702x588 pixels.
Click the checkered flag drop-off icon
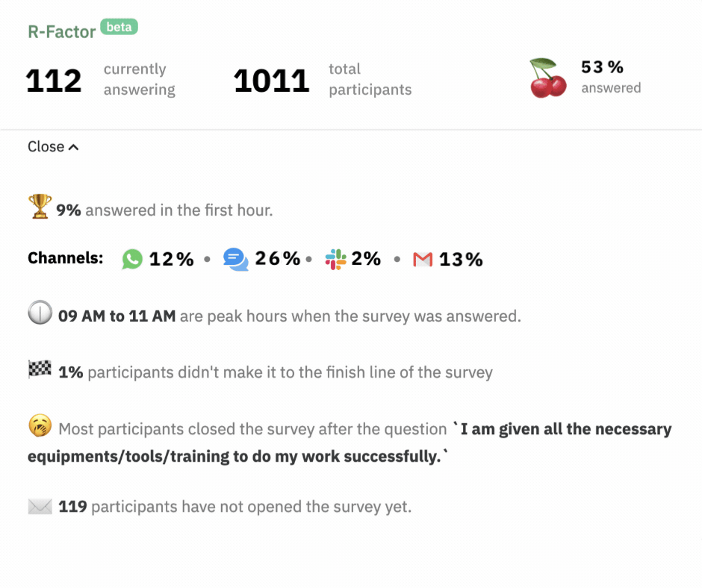39,371
